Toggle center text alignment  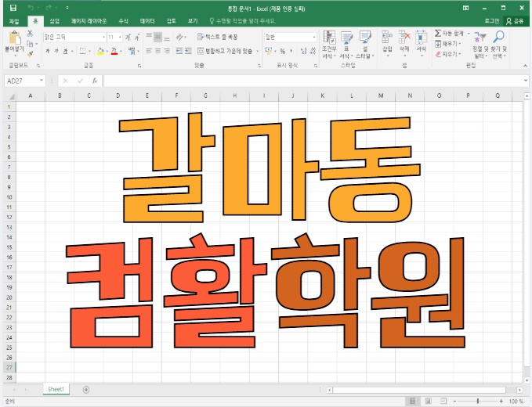157,51
